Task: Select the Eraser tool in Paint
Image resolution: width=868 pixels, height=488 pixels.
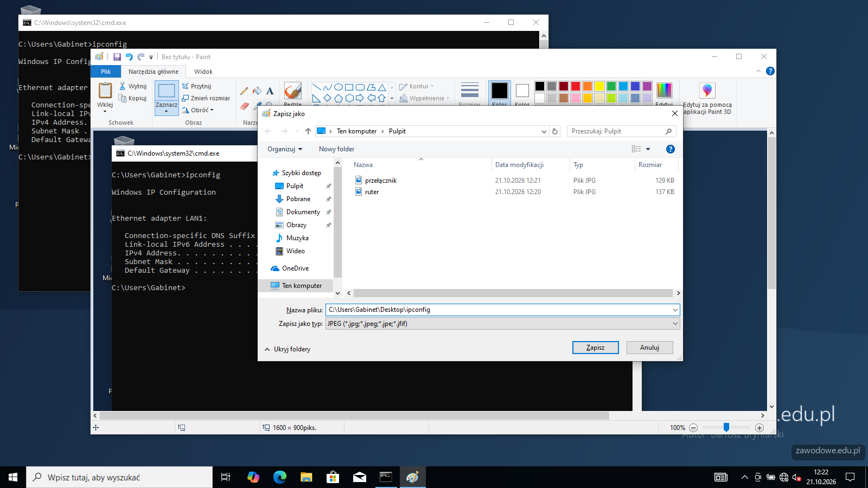Action: coord(244,106)
